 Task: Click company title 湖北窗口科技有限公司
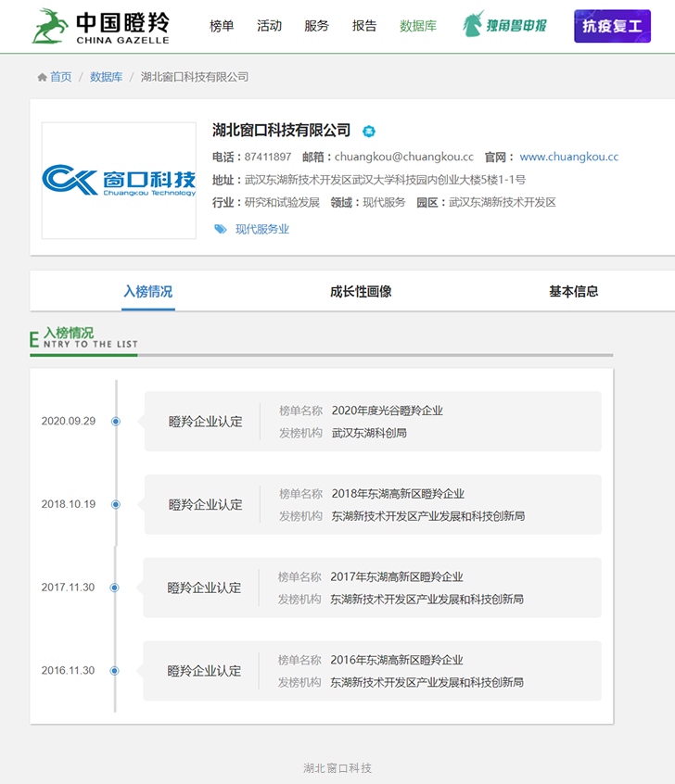[281, 131]
